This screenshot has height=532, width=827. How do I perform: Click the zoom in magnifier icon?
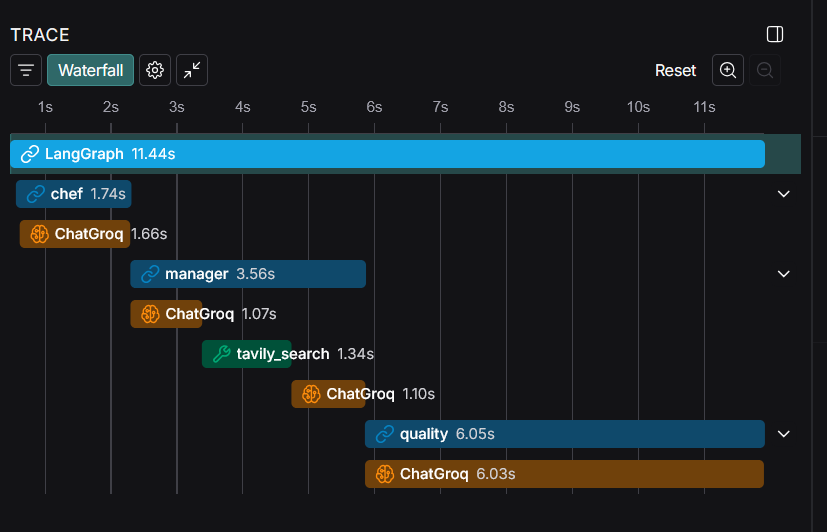pos(728,70)
